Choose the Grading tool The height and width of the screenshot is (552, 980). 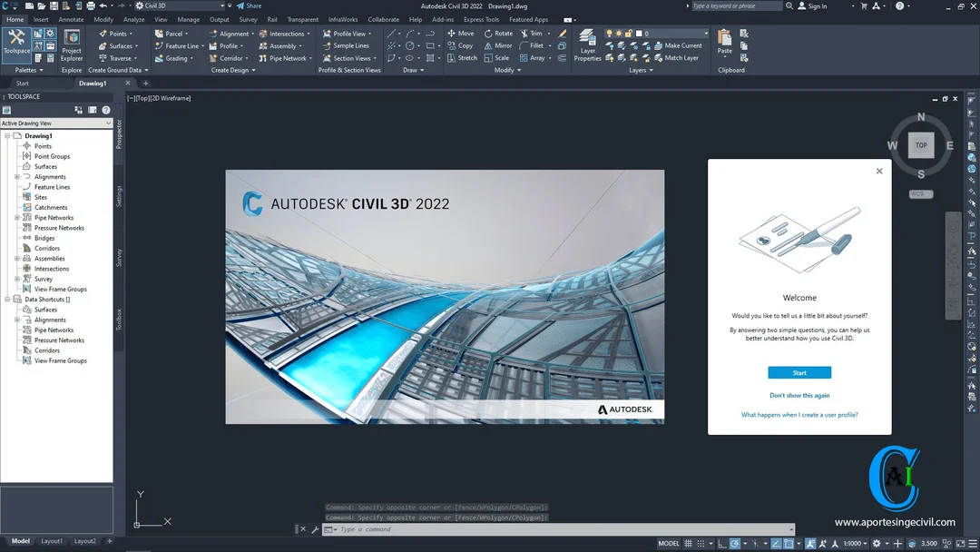[x=176, y=58]
